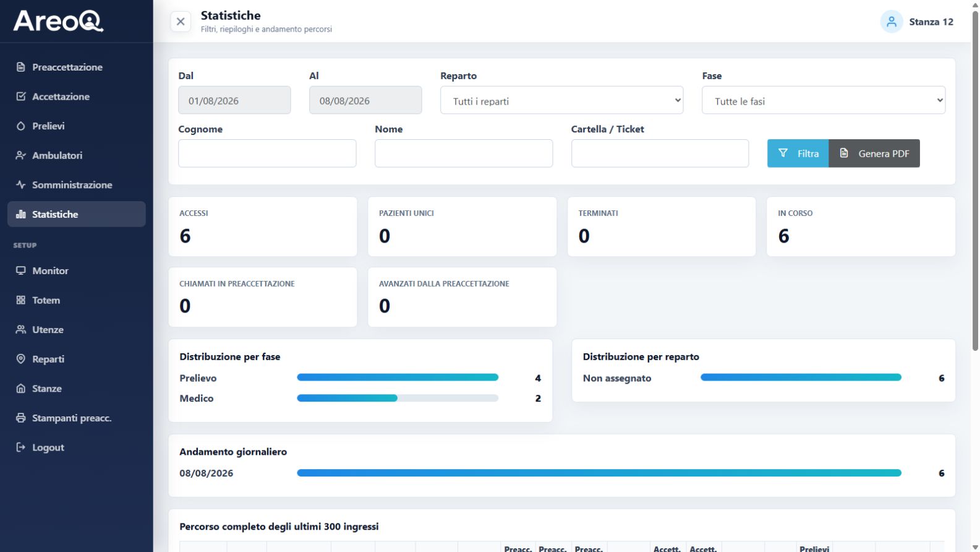This screenshot has height=552, width=980.
Task: Focus the Cartella / Ticket input
Action: [x=660, y=153]
